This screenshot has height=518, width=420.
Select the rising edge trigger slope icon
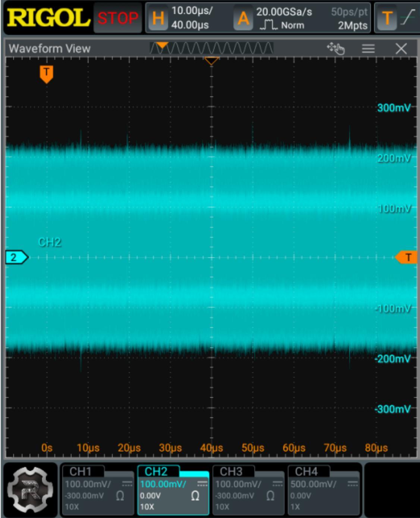pyautogui.click(x=408, y=18)
